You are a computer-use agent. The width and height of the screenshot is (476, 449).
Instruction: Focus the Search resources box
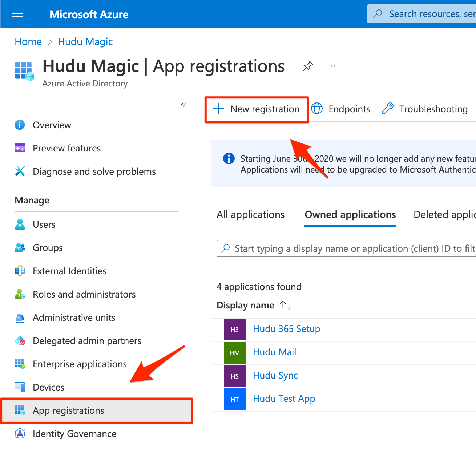pos(421,14)
